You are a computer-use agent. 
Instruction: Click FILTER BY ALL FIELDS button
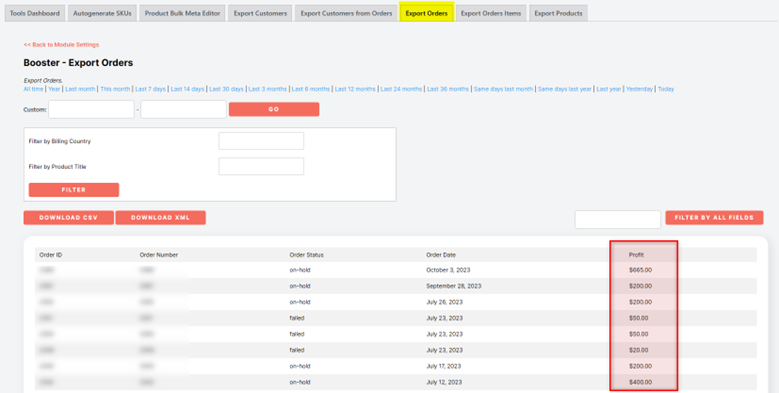714,218
